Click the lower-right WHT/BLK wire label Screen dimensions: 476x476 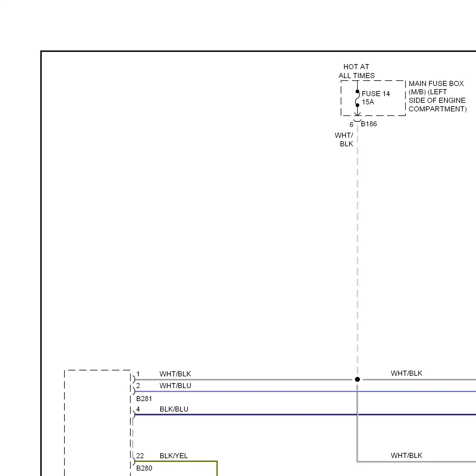coord(407,455)
